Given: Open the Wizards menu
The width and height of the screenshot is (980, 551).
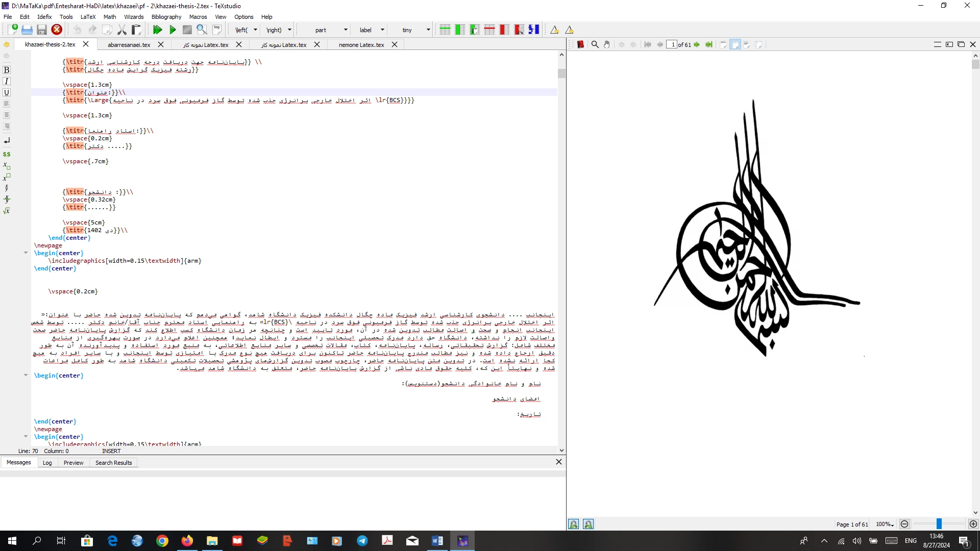Looking at the screenshot, I should 134,17.
